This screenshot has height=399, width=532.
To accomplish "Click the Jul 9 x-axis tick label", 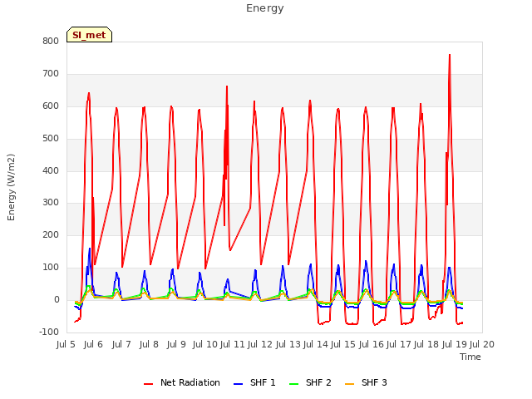I will tap(176, 344).
